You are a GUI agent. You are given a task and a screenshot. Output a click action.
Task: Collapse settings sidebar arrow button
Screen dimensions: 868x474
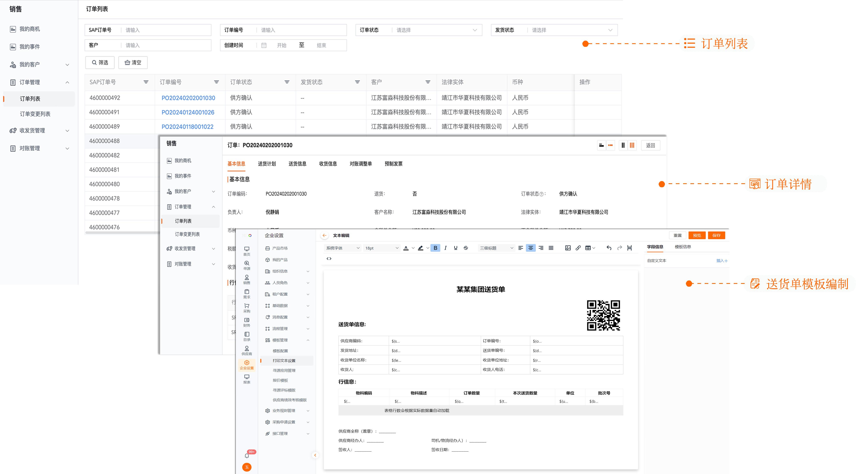point(315,455)
